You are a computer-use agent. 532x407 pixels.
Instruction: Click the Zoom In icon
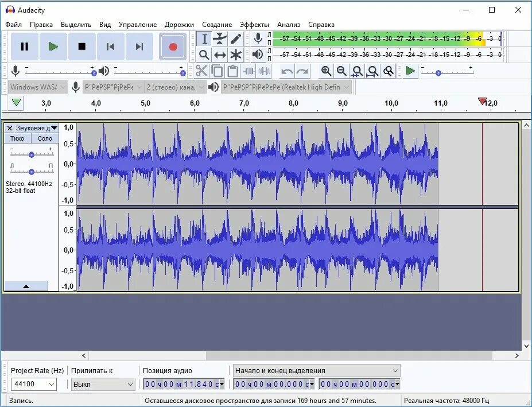pyautogui.click(x=326, y=71)
